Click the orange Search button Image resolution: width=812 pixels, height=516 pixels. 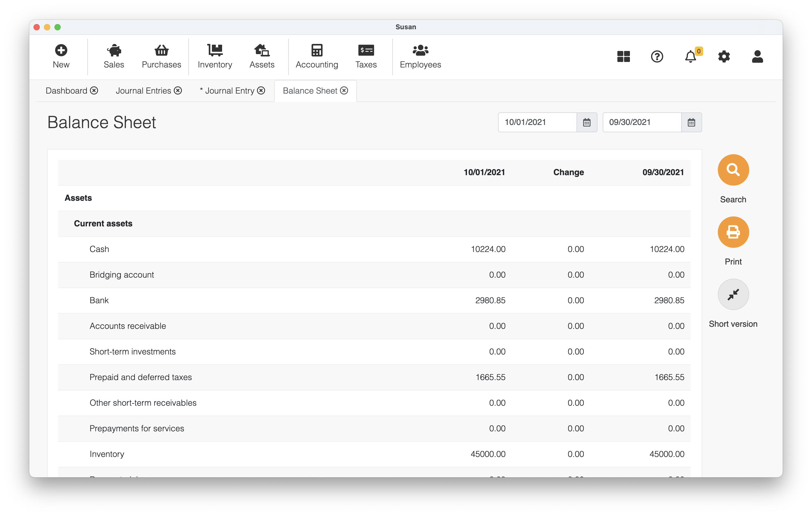pyautogui.click(x=733, y=170)
